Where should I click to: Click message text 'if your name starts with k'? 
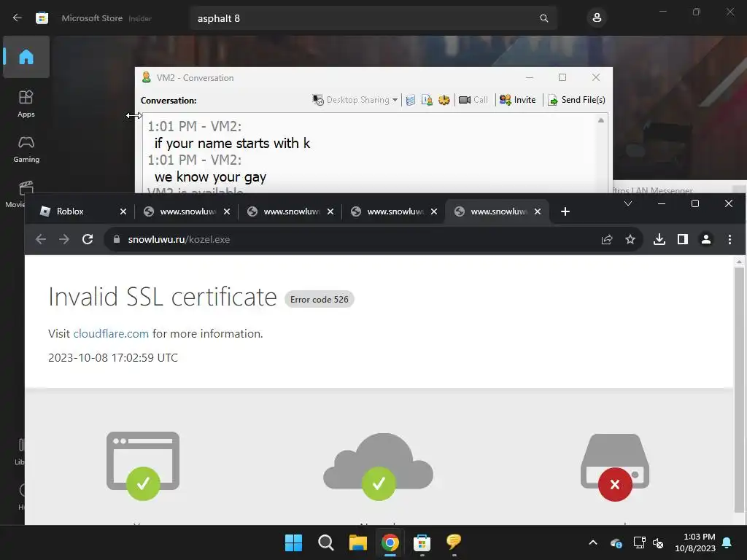pyautogui.click(x=232, y=144)
